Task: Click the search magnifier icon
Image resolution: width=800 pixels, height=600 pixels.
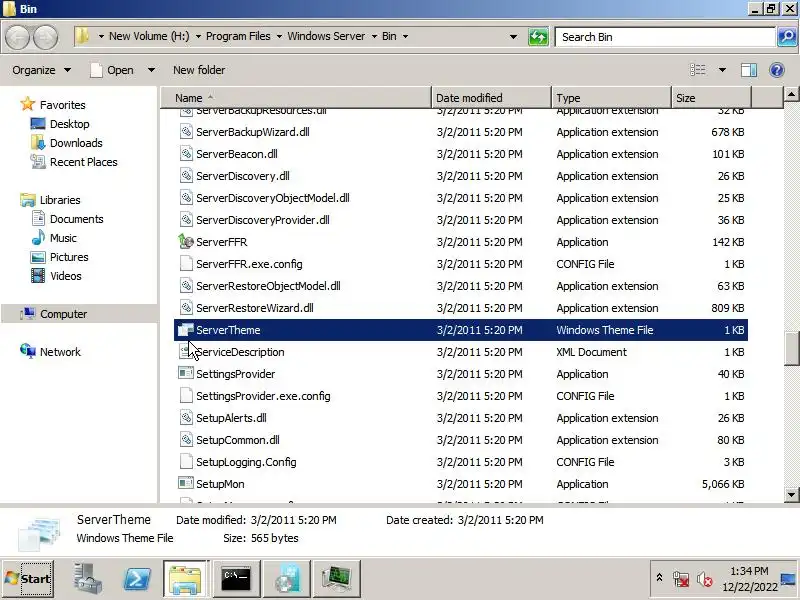Action: click(x=788, y=37)
